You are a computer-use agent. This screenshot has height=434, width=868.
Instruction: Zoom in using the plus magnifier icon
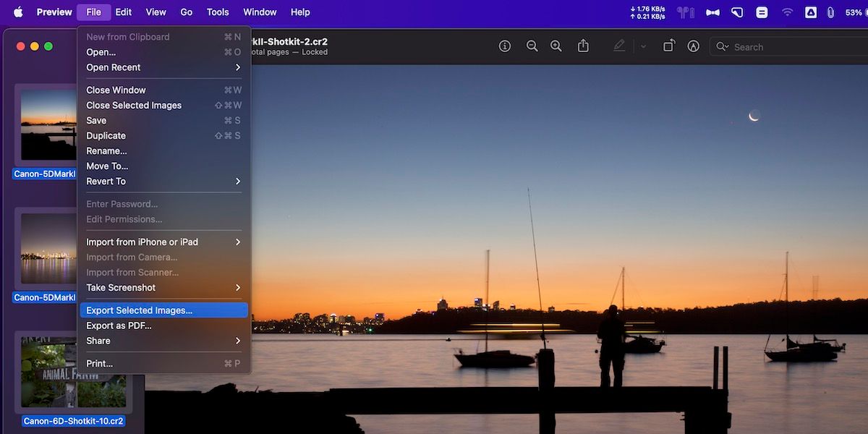556,46
